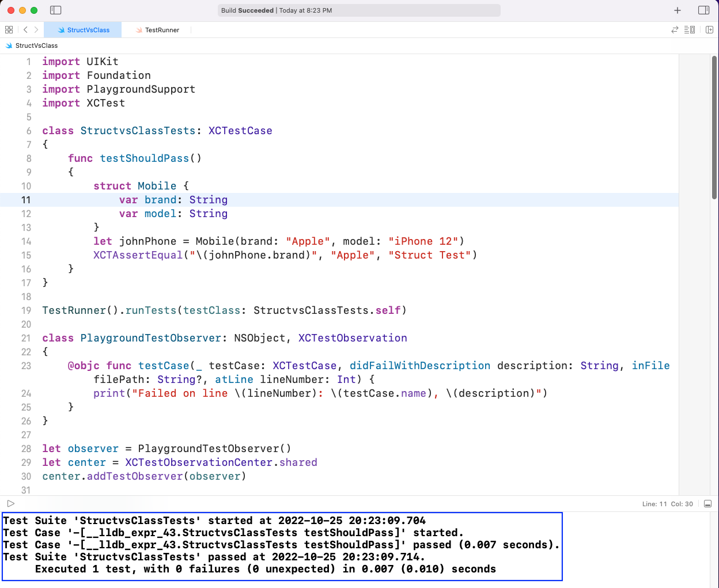This screenshot has height=588, width=719.
Task: Toggle the debug area icon
Action: pos(708,504)
